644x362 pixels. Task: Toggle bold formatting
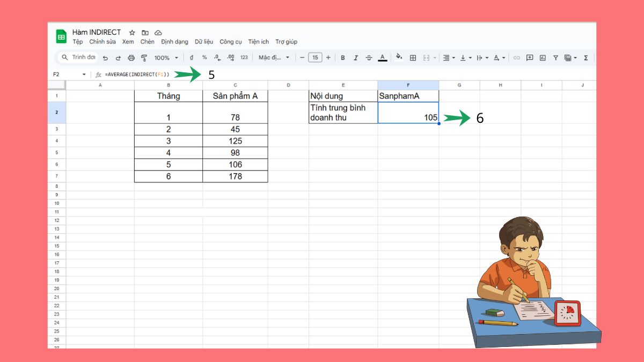pyautogui.click(x=342, y=57)
